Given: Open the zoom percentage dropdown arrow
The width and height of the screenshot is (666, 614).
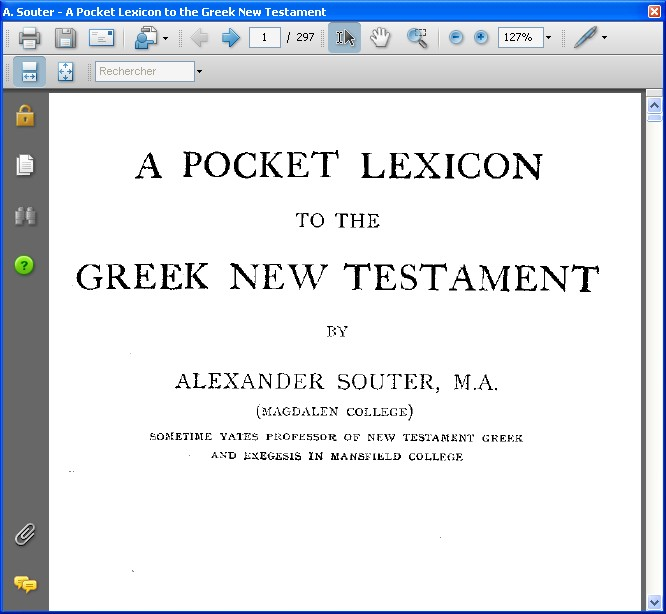Looking at the screenshot, I should click(x=548, y=38).
